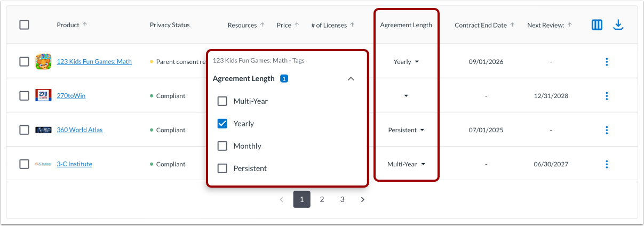
Task: Open the 3-C Institute product link
Action: click(74, 164)
